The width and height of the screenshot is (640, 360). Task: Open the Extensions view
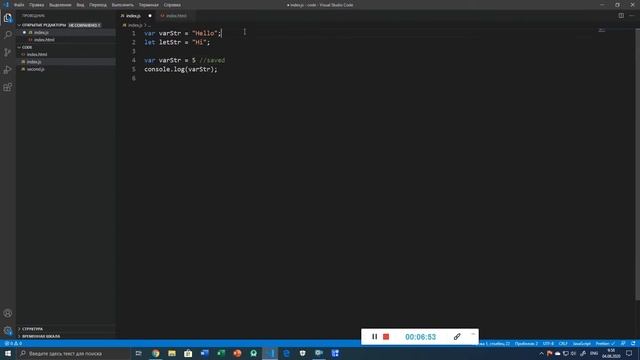click(8, 87)
